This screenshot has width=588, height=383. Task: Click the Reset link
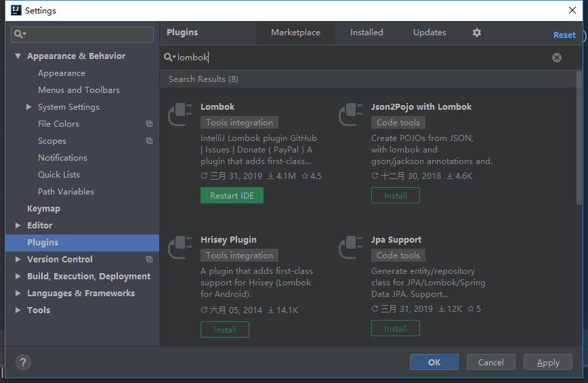[x=564, y=35]
